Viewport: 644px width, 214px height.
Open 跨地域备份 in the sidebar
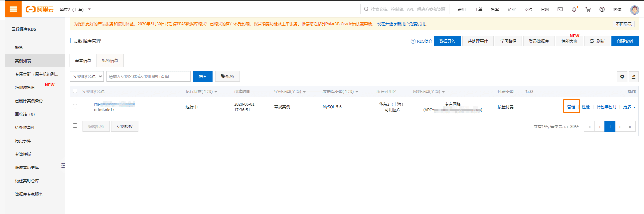(25, 87)
